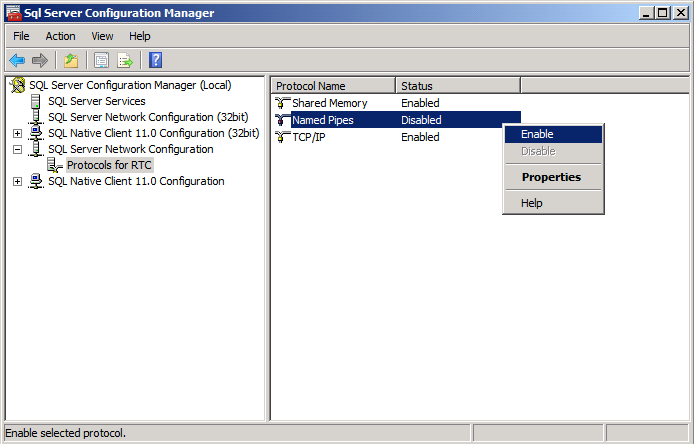
Task: Select SQL Server Configuration Manager (Local) root
Action: pyautogui.click(x=130, y=85)
